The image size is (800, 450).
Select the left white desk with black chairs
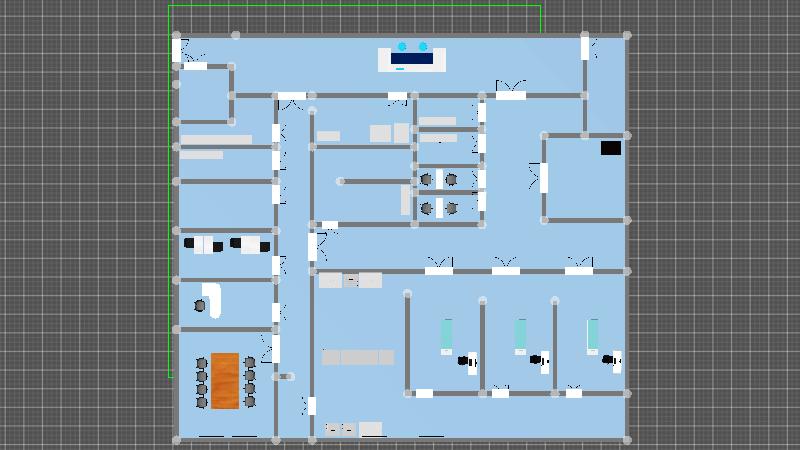[x=203, y=245]
